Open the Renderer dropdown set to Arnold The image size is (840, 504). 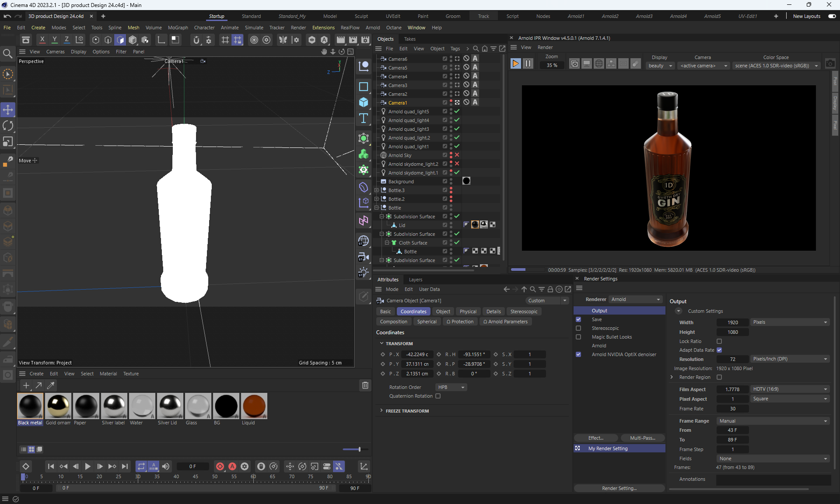(635, 299)
